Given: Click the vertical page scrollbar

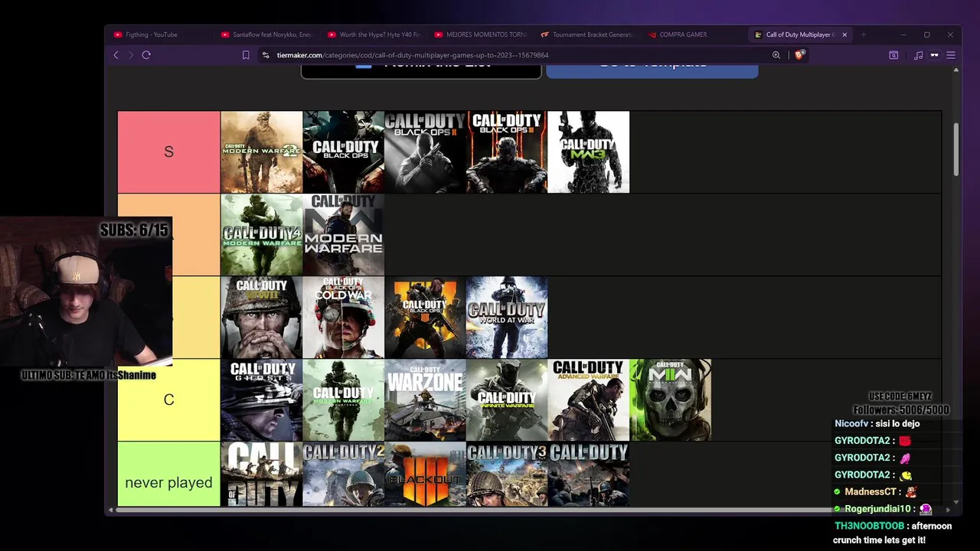Looking at the screenshot, I should click(955, 149).
